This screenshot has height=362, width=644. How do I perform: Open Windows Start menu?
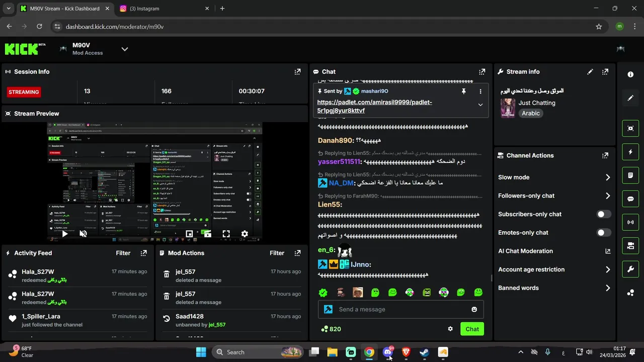tap(201, 352)
